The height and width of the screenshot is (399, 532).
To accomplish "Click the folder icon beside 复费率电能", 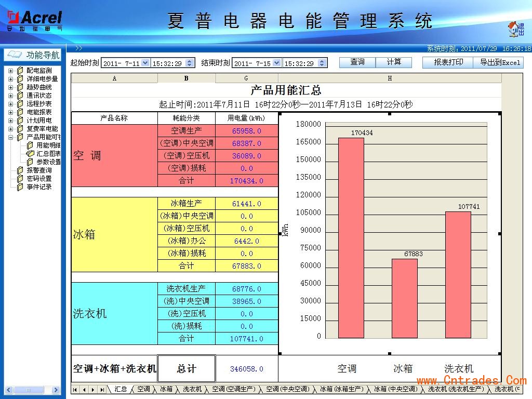I will (20, 129).
